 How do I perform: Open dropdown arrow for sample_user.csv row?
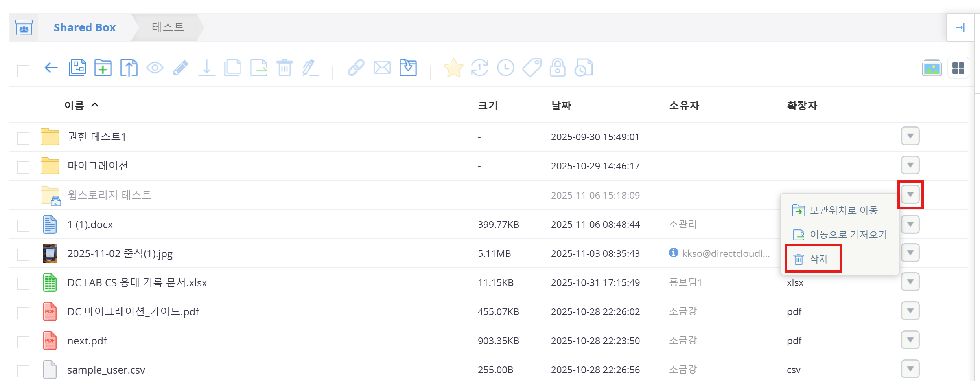[910, 369]
